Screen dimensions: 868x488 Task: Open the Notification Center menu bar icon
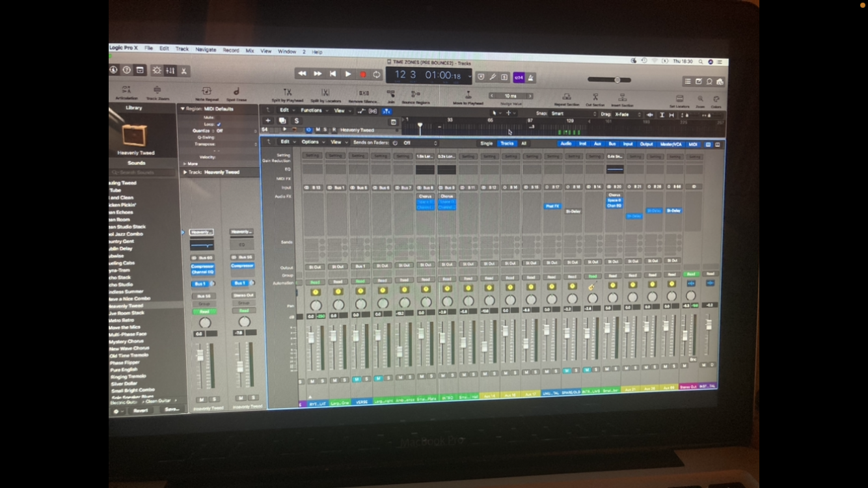pos(720,62)
